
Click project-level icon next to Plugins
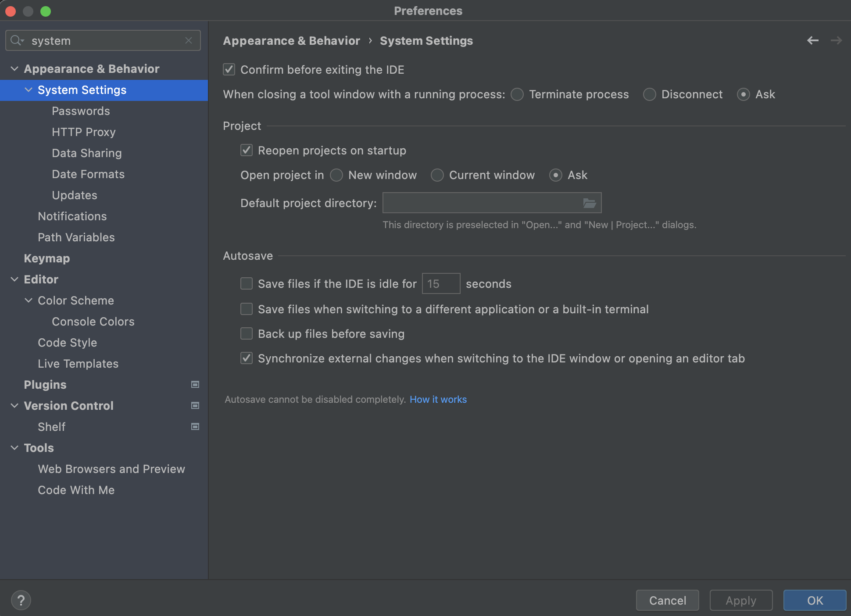click(x=195, y=385)
